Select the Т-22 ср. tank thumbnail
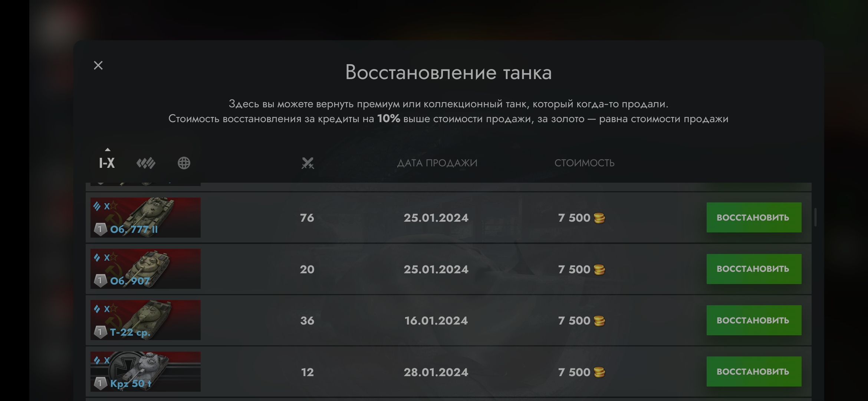The height and width of the screenshot is (401, 868). pyautogui.click(x=145, y=320)
